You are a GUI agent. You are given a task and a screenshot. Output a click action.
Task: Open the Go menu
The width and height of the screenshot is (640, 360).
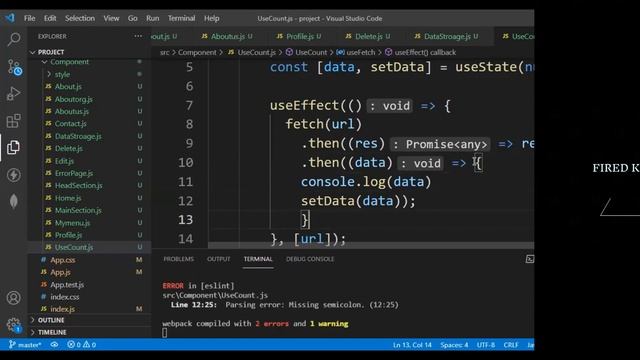tap(132, 18)
